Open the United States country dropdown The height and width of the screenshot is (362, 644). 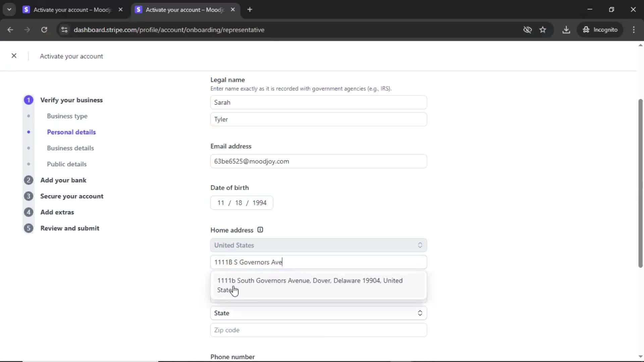tap(318, 245)
